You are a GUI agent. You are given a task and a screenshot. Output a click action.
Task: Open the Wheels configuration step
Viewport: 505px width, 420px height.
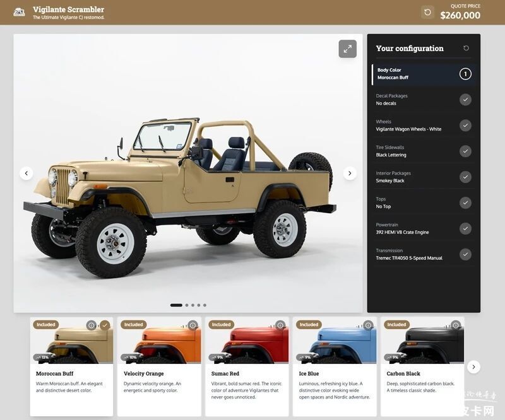tap(423, 125)
